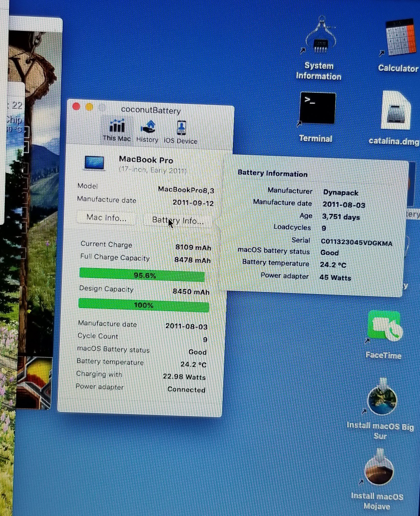420x516 pixels.
Task: Click the 100% design capacity bar
Action: (x=144, y=305)
